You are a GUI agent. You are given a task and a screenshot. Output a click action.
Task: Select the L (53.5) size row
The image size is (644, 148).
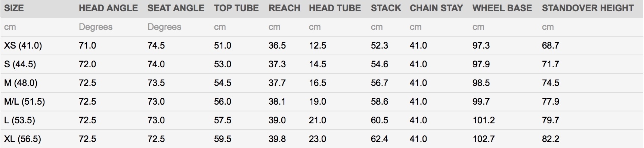click(322, 120)
